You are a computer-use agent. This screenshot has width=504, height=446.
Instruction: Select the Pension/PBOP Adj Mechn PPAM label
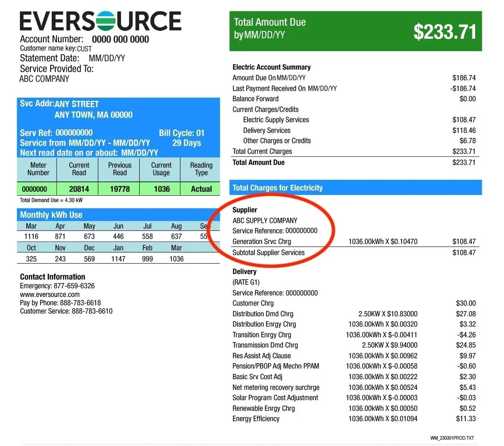(x=276, y=366)
